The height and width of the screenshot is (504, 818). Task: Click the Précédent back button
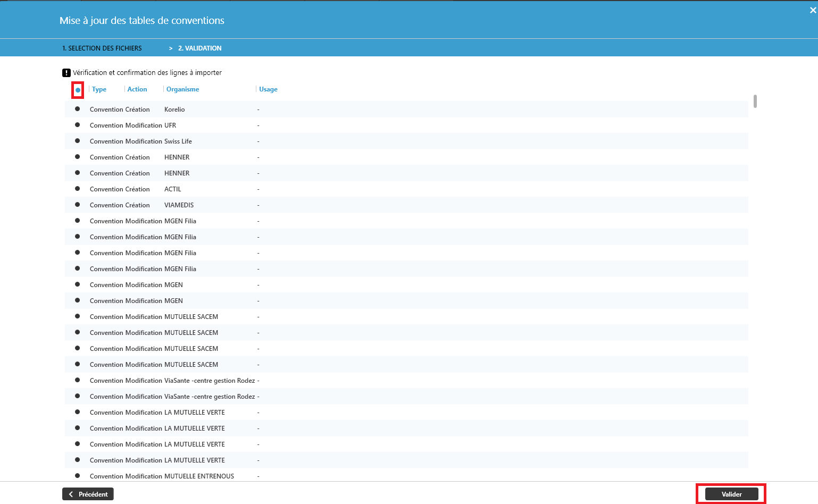(88, 494)
